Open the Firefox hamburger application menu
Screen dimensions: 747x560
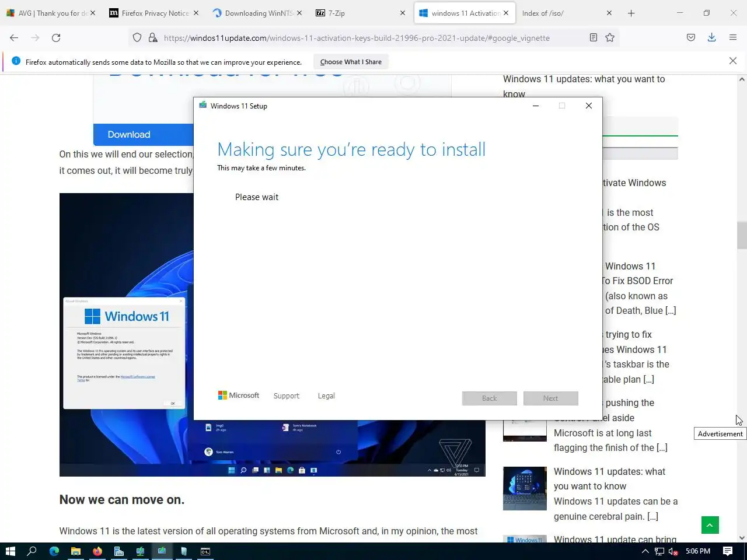[x=733, y=38]
